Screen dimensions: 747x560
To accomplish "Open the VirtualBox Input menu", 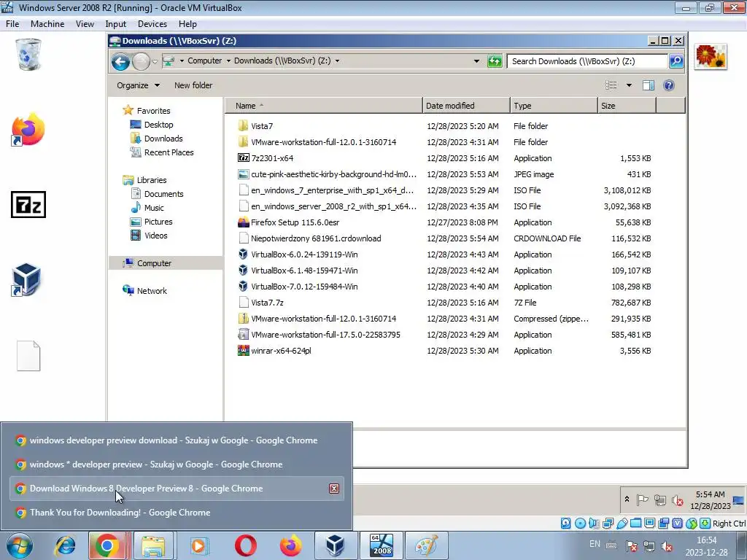I will [x=116, y=24].
